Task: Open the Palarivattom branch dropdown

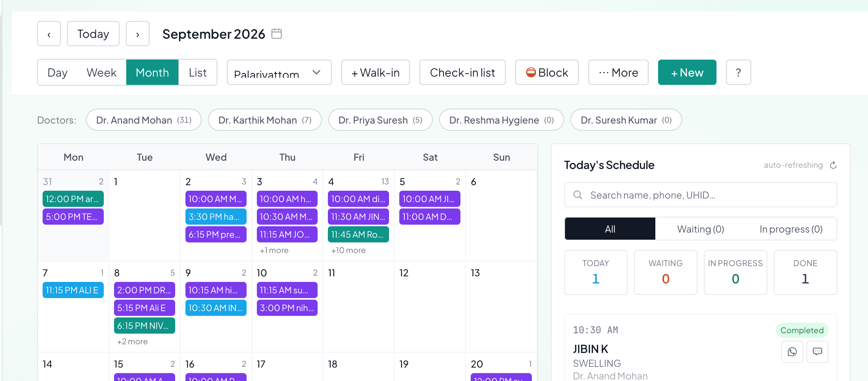Action: [x=279, y=73]
